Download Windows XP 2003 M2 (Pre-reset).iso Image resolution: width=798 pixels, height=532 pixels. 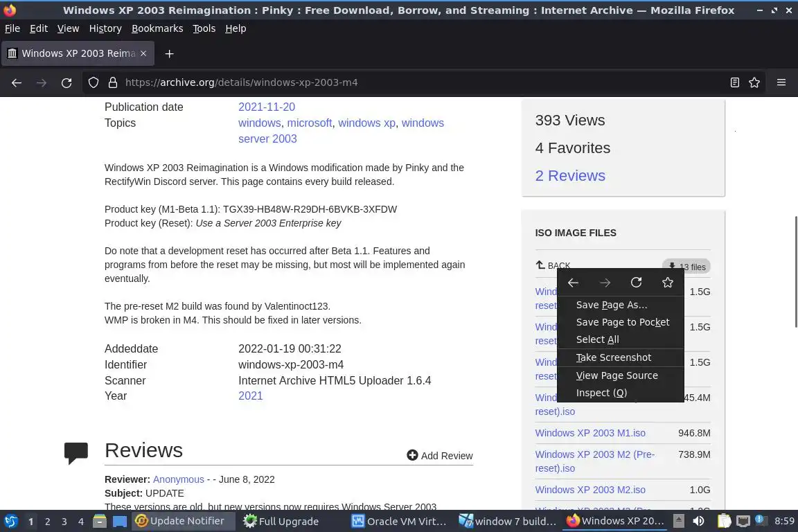click(x=594, y=461)
